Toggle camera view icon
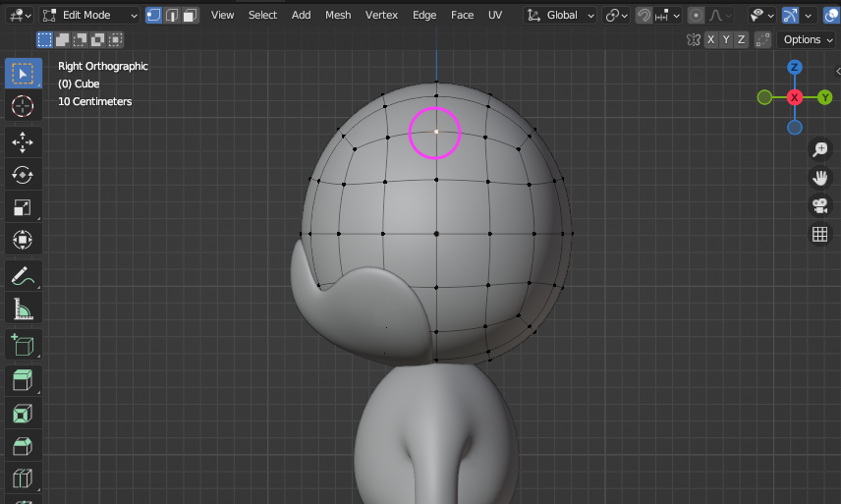 pos(819,205)
